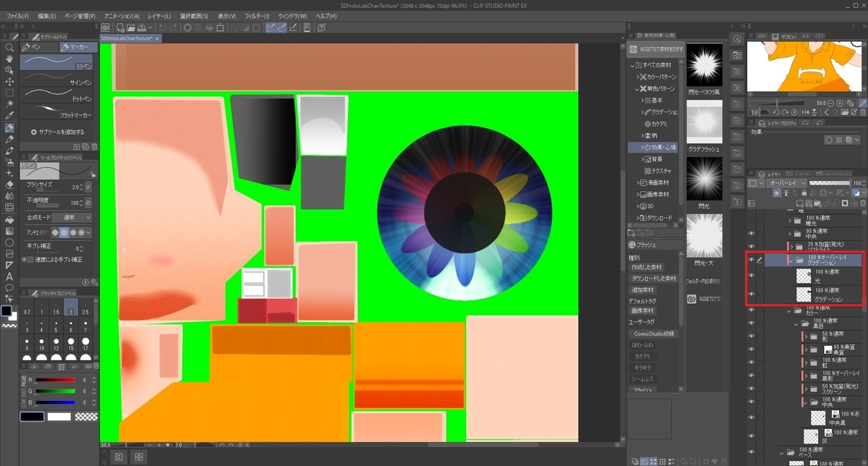Filter by ダウンロードした素材 tag

[x=655, y=278]
